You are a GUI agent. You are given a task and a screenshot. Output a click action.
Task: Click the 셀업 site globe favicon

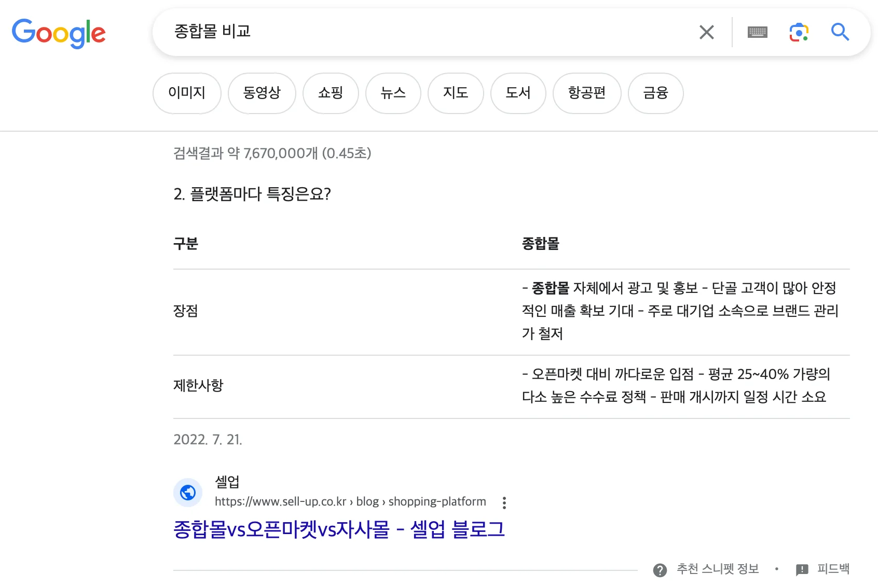[187, 492]
